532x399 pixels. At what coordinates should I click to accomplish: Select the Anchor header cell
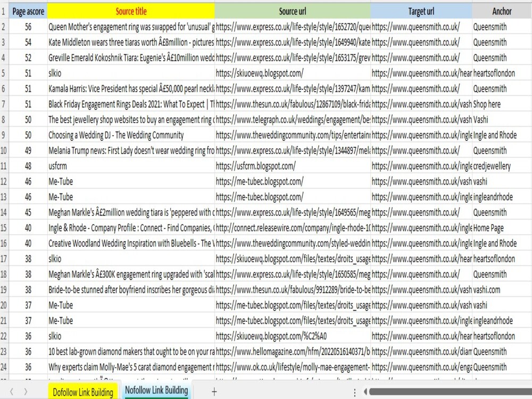502,11
